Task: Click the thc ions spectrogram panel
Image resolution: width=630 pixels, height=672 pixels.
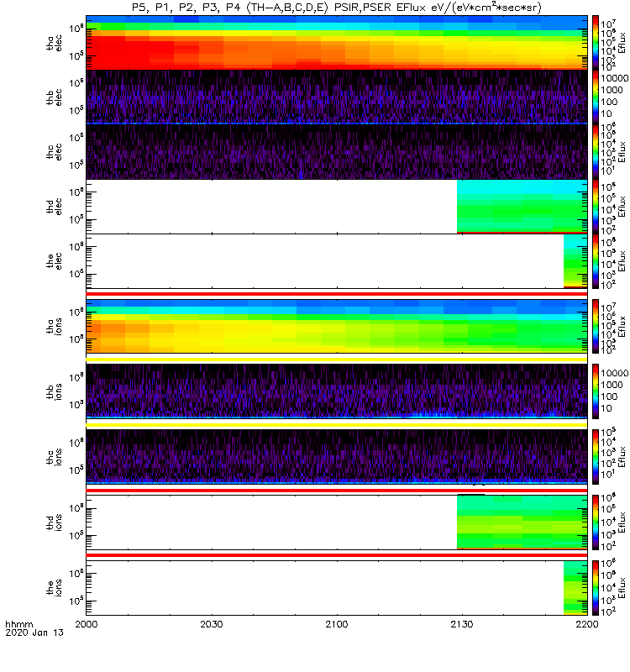Action: pos(337,457)
